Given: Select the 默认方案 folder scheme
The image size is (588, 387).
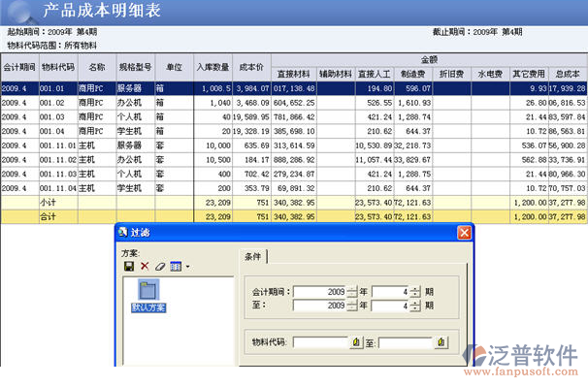Looking at the screenshot, I should [x=148, y=296].
